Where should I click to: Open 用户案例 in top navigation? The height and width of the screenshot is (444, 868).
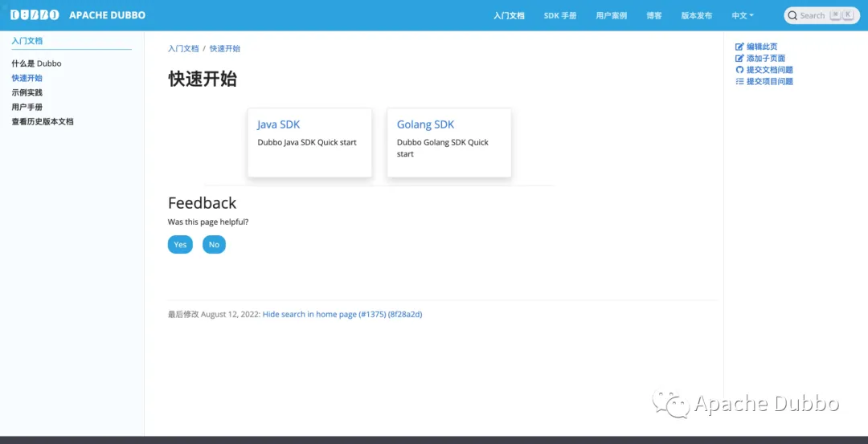click(x=611, y=15)
